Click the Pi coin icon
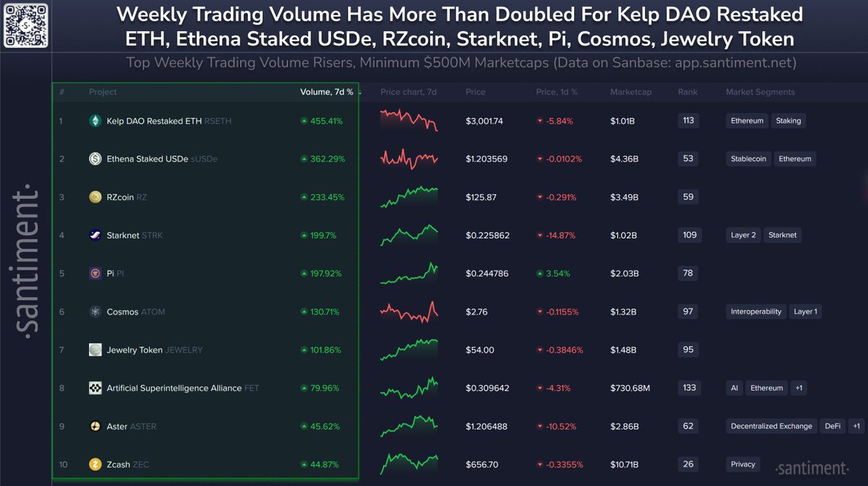Viewport: 868px width, 486px height. point(95,273)
